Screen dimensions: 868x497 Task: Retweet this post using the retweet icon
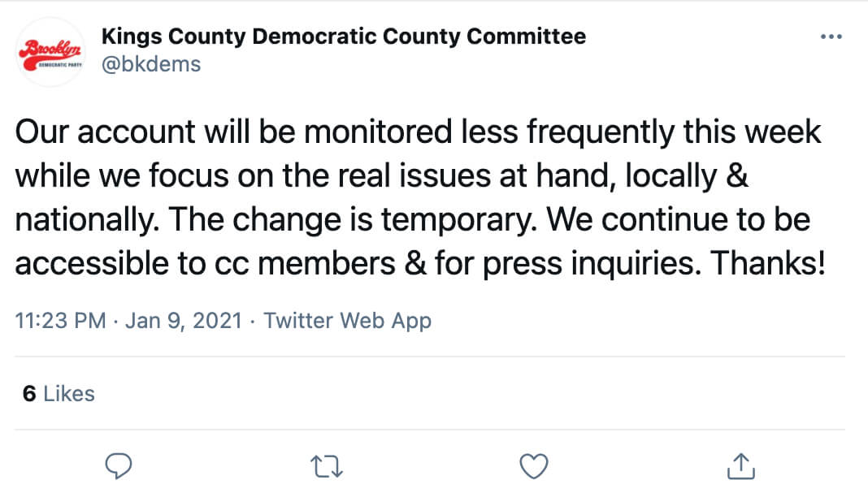[x=328, y=466]
